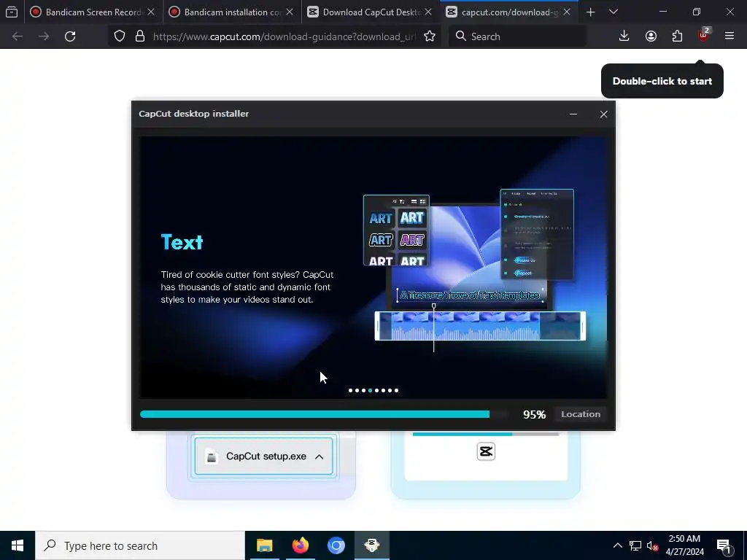The height and width of the screenshot is (560, 747).
Task: Open the muted volume tray icon
Action: click(x=652, y=545)
